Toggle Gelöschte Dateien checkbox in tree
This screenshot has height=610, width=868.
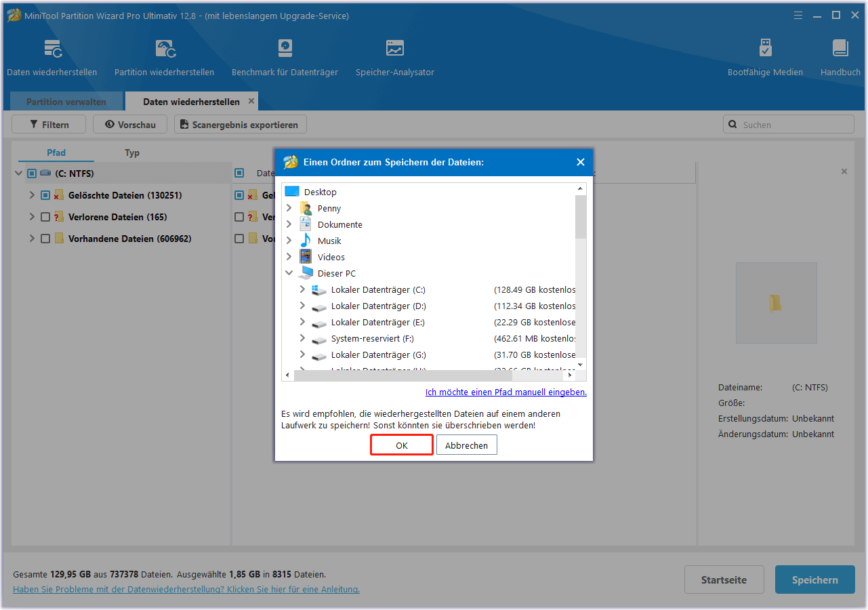(x=45, y=195)
